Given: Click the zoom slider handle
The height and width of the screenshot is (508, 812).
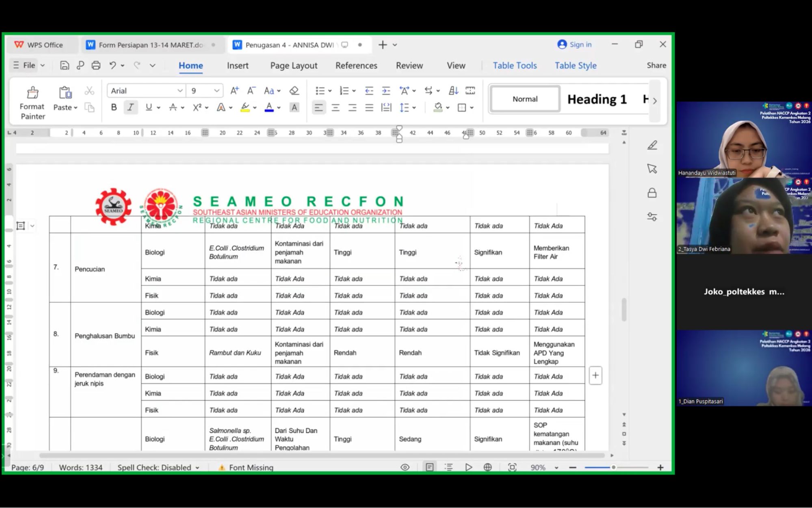Looking at the screenshot, I should pos(613,467).
